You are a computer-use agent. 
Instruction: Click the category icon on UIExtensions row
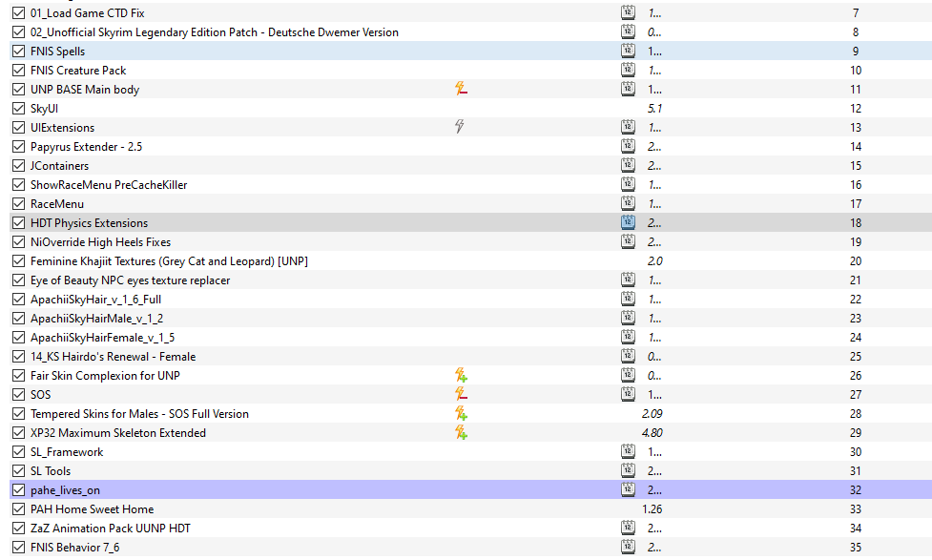[628, 127]
